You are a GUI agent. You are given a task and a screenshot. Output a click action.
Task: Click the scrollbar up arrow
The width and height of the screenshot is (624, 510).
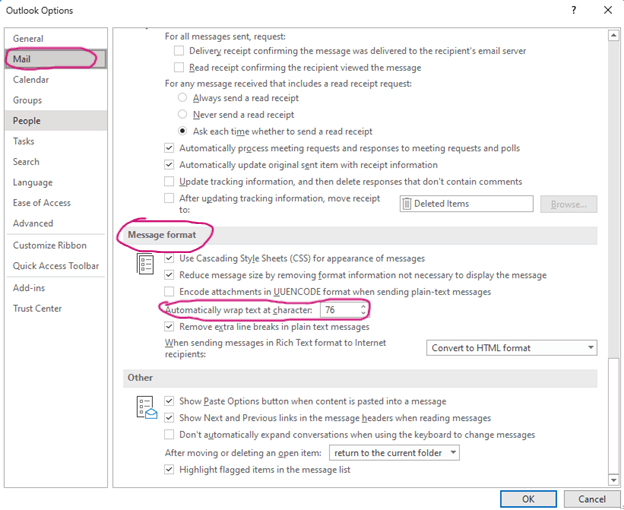coord(613,35)
